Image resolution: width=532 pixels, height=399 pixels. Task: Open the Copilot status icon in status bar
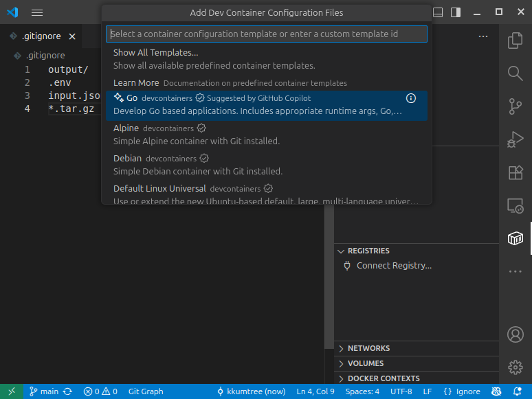click(496, 391)
